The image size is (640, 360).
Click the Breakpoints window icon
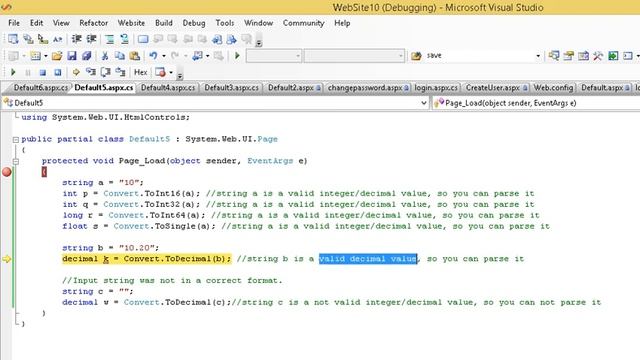161,73
